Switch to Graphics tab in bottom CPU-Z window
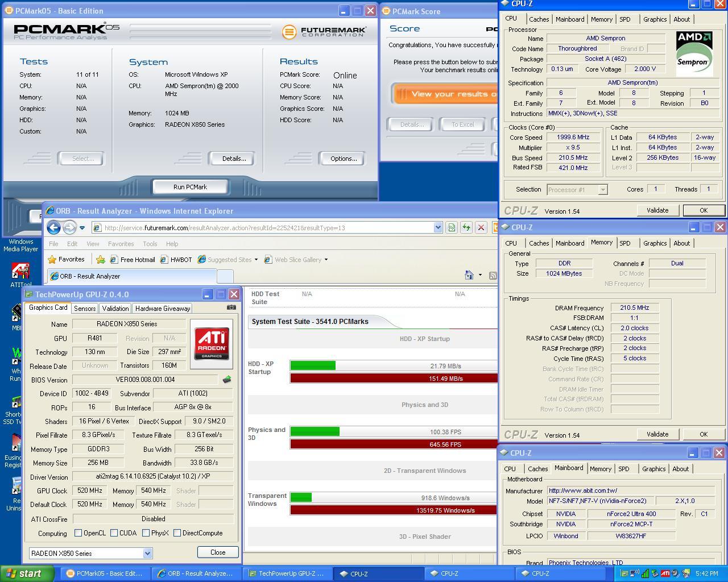 (x=653, y=469)
